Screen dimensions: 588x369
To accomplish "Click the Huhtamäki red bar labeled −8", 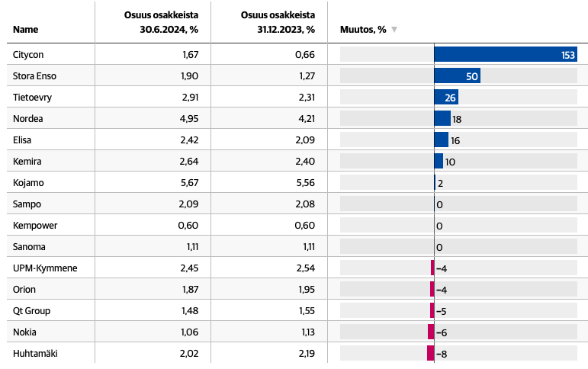I will coord(430,353).
